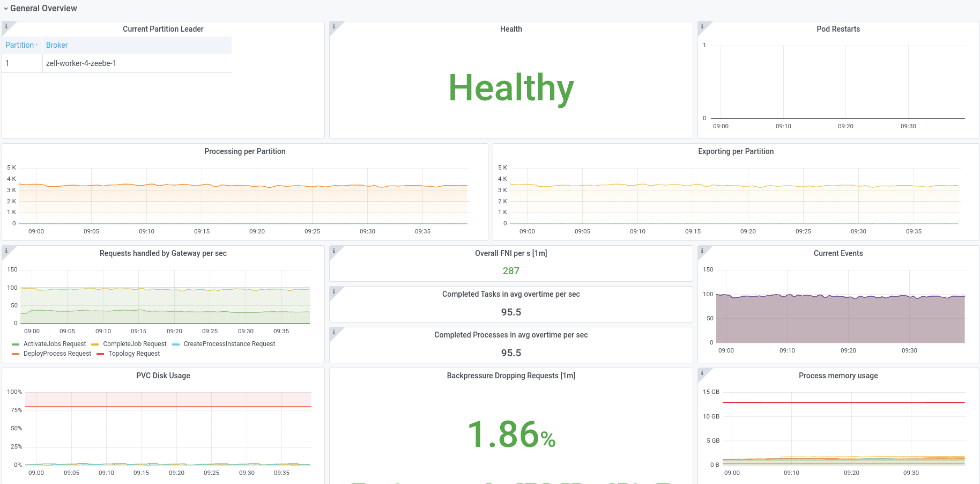The width and height of the screenshot is (980, 484).
Task: Open Backpressure Dropping Requests panel title
Action: 511,376
